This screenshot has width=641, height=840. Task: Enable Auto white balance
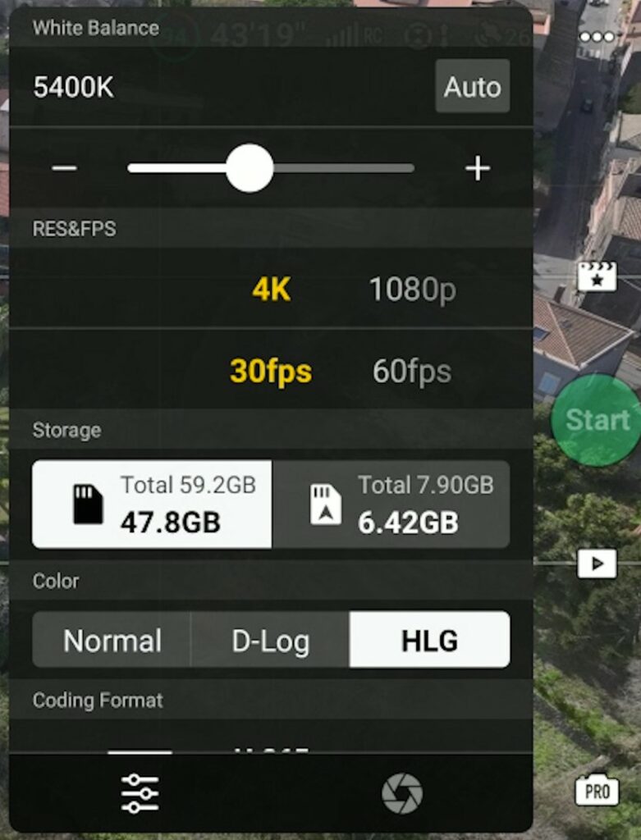pyautogui.click(x=472, y=86)
